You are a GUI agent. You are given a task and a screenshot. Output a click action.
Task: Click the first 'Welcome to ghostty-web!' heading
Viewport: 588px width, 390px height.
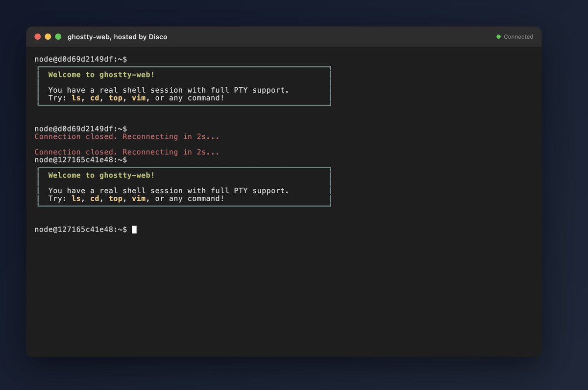pos(101,75)
